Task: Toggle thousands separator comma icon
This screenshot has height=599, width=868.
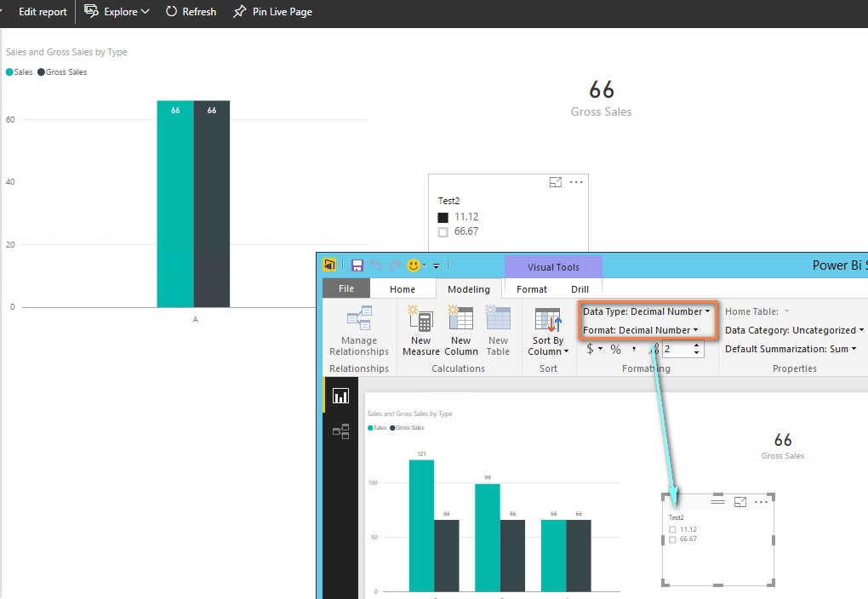Action: coord(634,349)
